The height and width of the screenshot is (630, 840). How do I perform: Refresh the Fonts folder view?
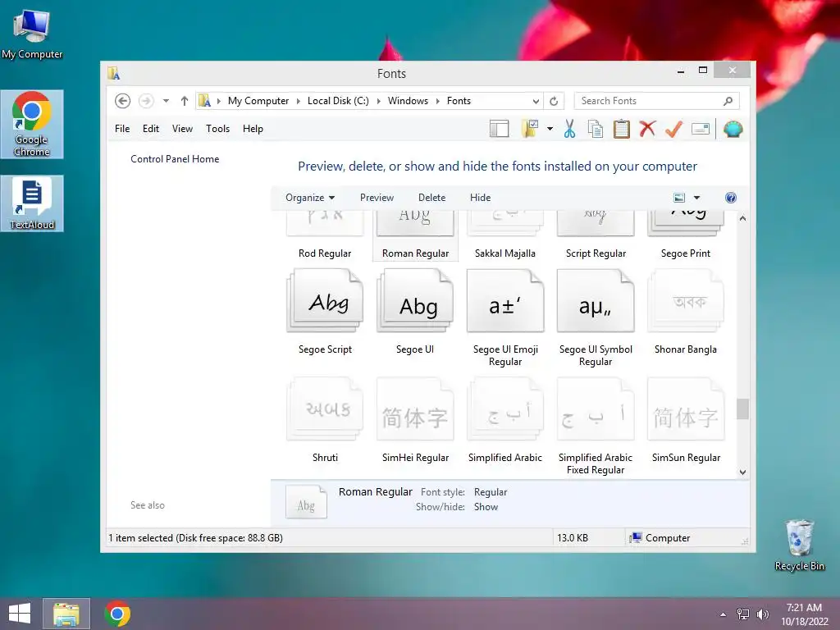(x=554, y=101)
